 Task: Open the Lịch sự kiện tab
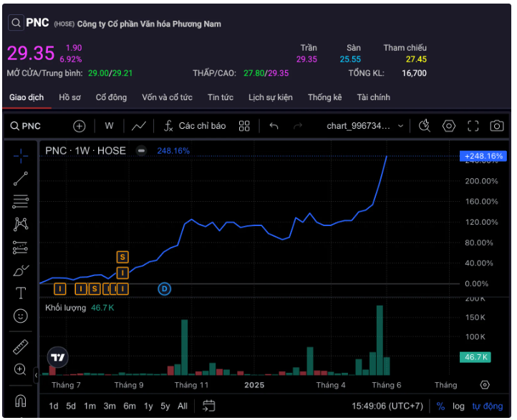[x=271, y=97]
